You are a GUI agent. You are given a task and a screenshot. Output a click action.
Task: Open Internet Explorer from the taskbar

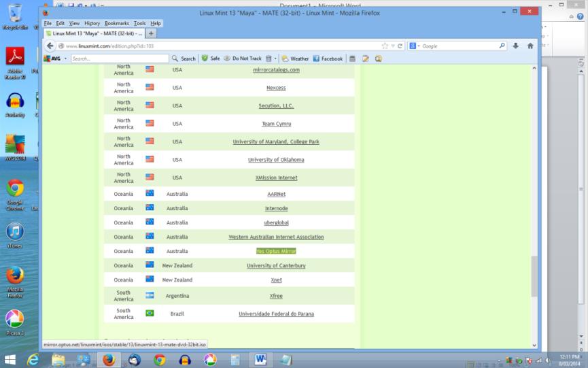coord(33,360)
